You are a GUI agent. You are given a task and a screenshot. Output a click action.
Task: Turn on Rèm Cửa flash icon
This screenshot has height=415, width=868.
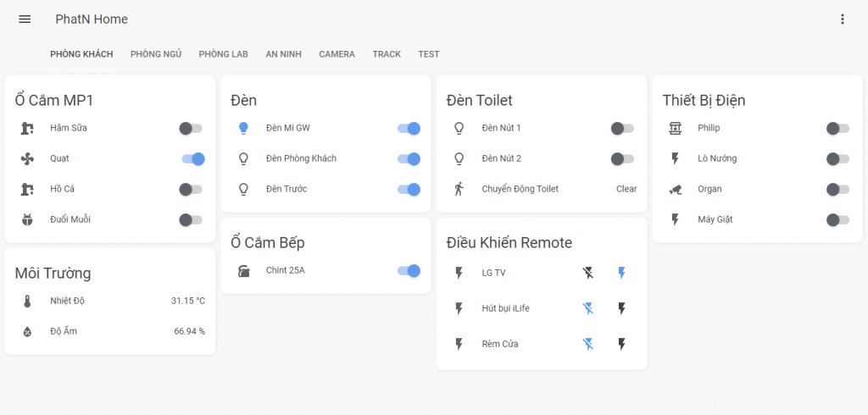coord(621,344)
